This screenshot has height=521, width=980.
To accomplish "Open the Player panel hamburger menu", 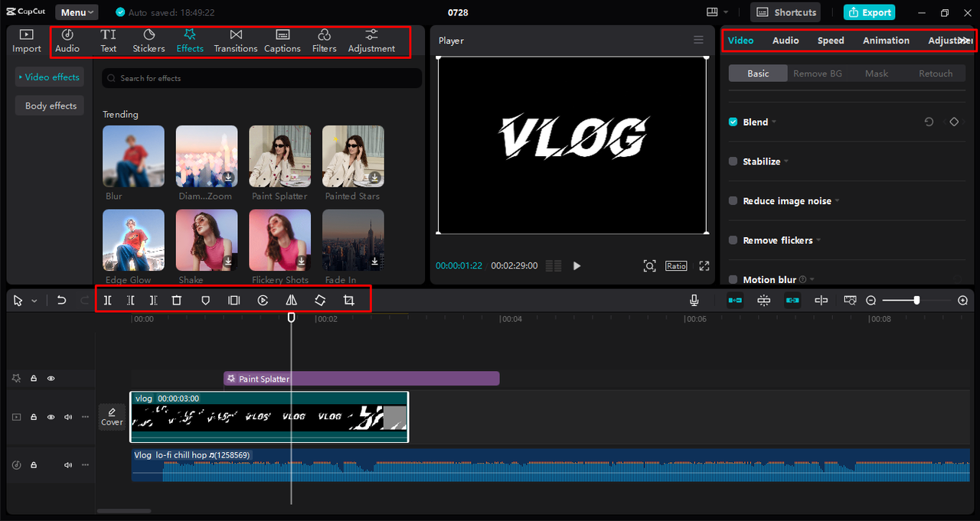I will coord(698,40).
